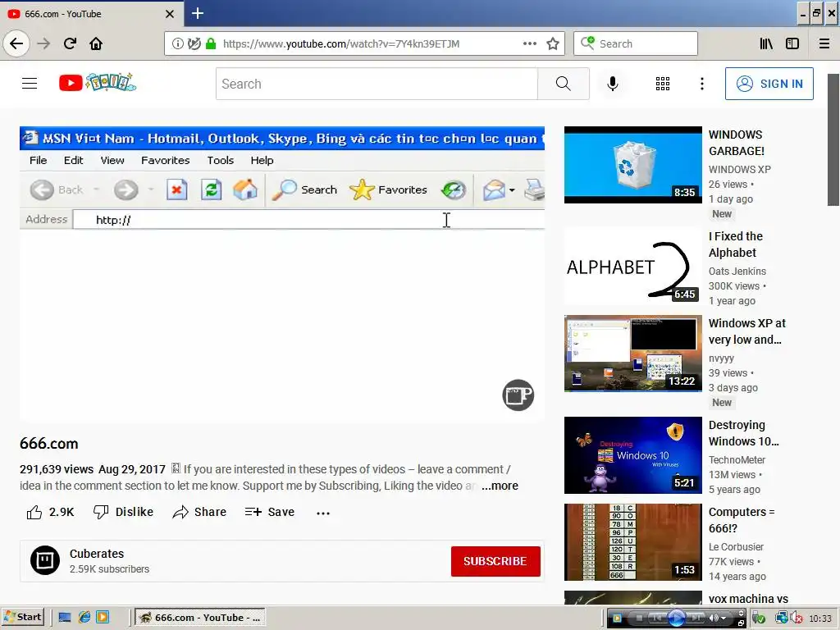Open Destroying Windows 10 video thumbnail
The height and width of the screenshot is (630, 840).
coord(632,455)
